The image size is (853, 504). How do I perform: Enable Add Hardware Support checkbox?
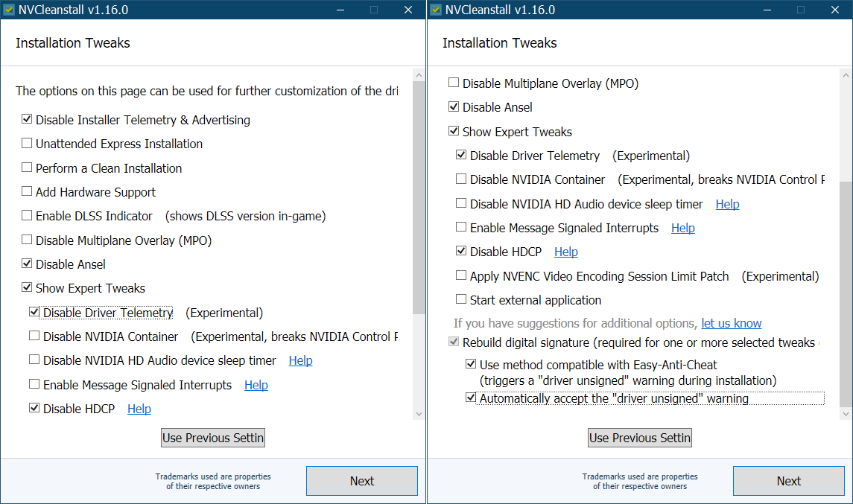[27, 191]
